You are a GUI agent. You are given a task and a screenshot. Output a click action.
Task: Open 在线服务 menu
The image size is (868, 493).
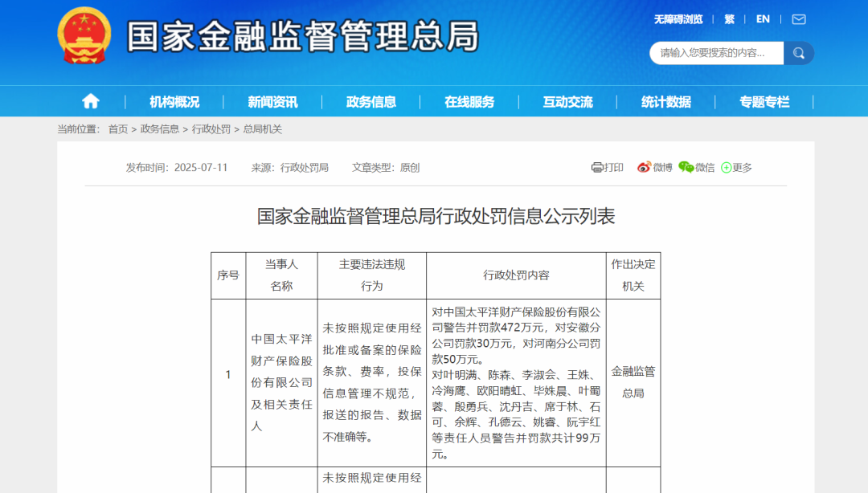[469, 102]
